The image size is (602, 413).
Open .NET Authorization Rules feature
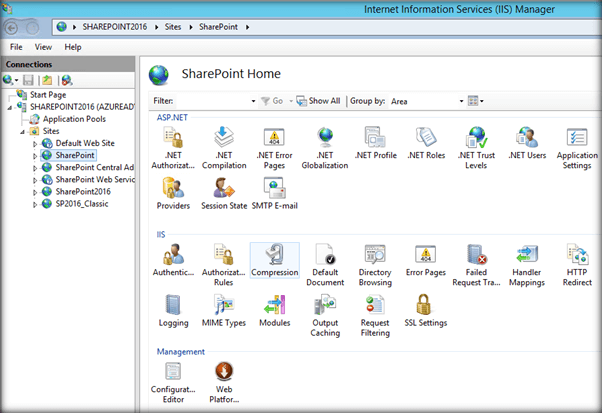(x=173, y=148)
